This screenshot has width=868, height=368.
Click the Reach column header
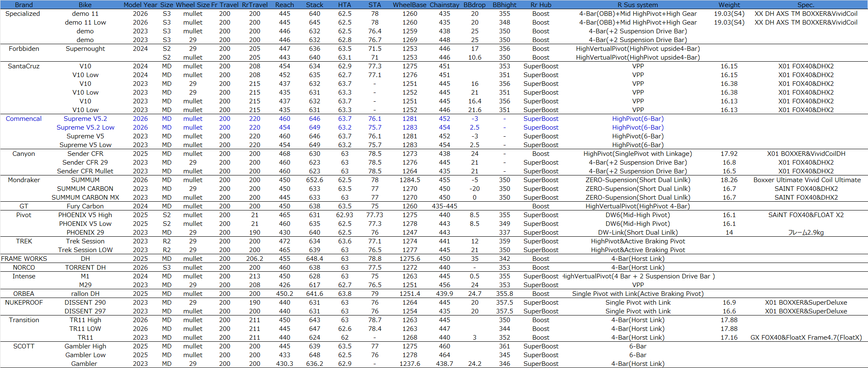(284, 5)
